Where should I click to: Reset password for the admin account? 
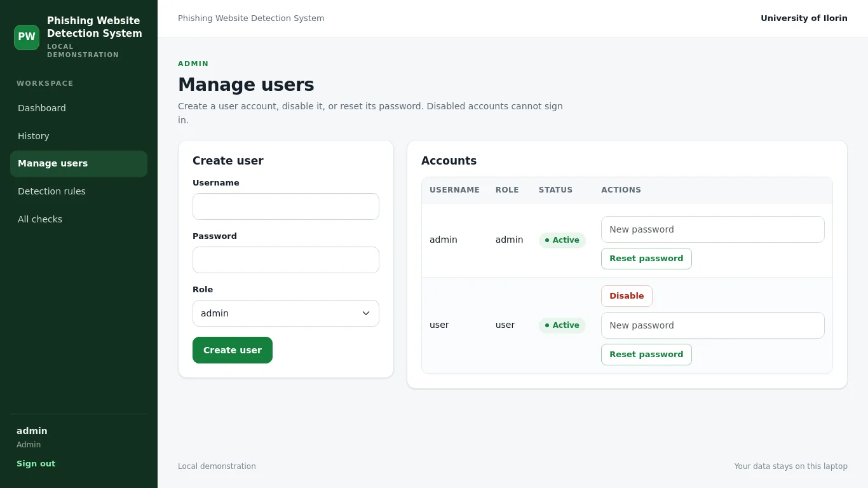point(646,259)
